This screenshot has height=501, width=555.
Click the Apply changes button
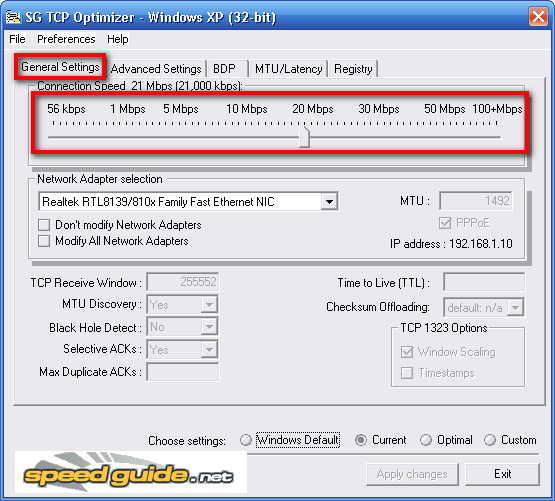pyautogui.click(x=412, y=474)
